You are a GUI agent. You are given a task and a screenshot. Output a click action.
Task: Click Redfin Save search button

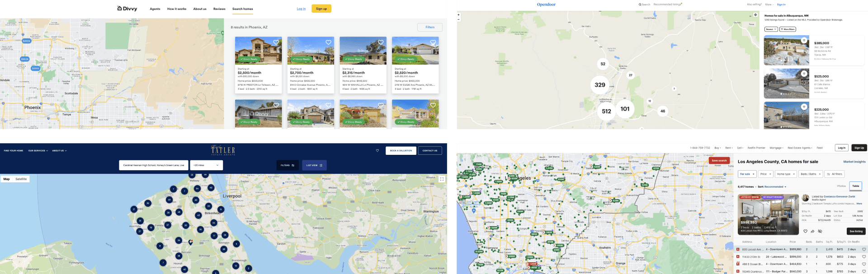click(x=719, y=160)
